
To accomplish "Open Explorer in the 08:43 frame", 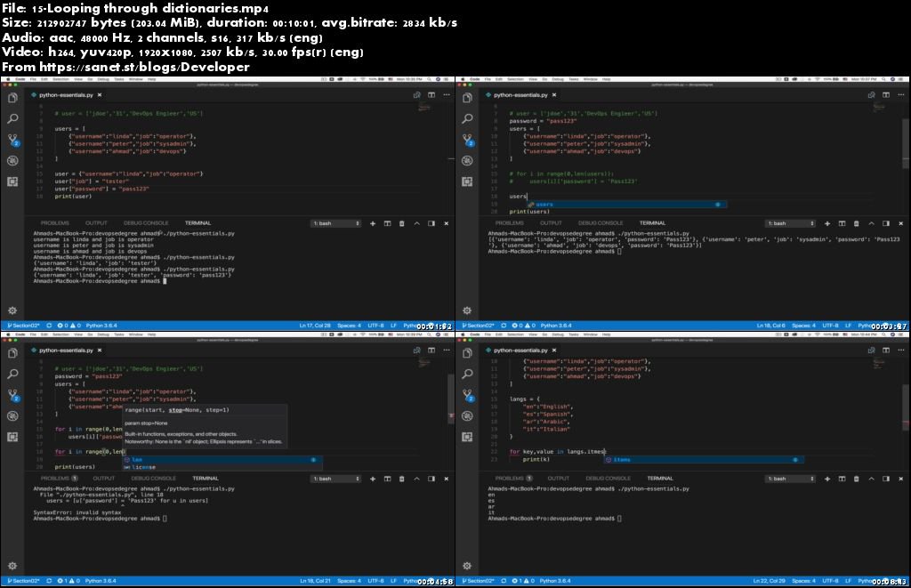I will point(467,353).
